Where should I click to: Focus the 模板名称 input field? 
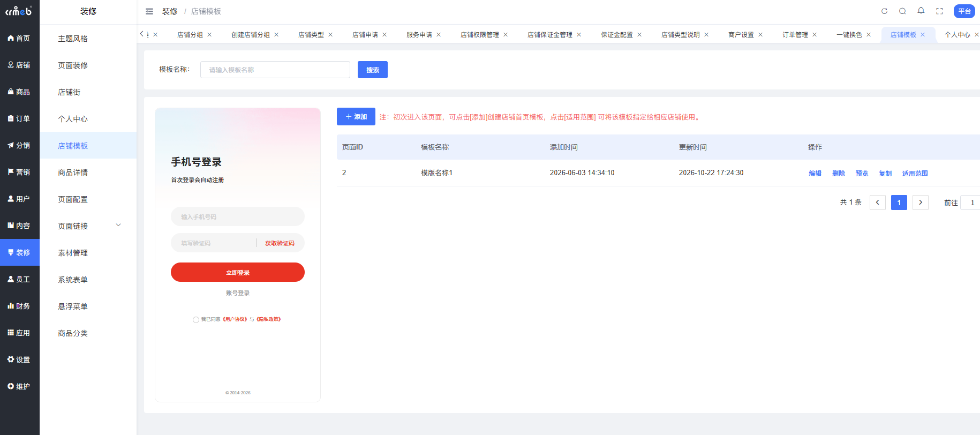(275, 70)
